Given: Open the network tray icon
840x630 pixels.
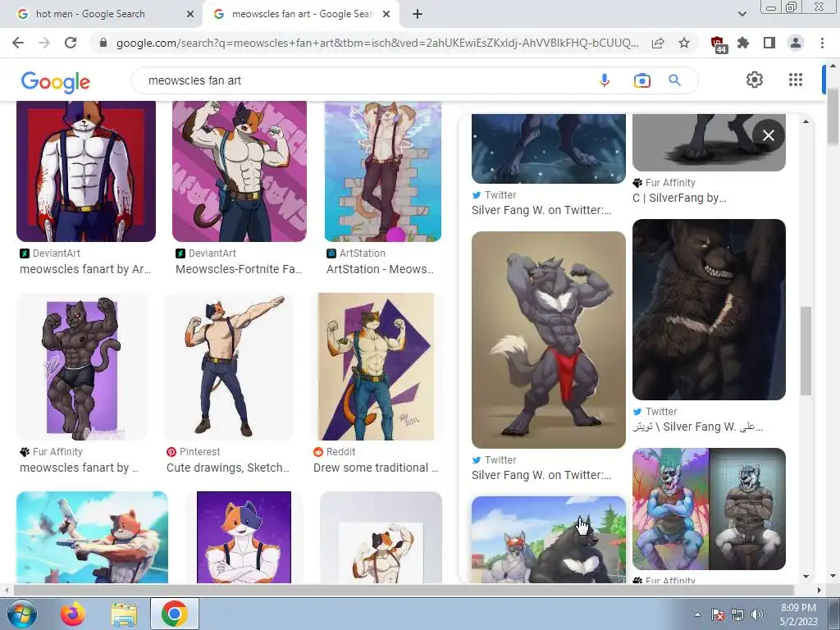Looking at the screenshot, I should 737,614.
